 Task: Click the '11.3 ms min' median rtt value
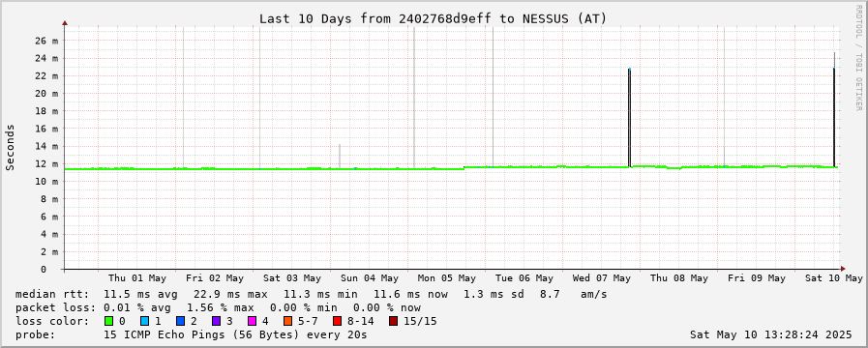320,294
